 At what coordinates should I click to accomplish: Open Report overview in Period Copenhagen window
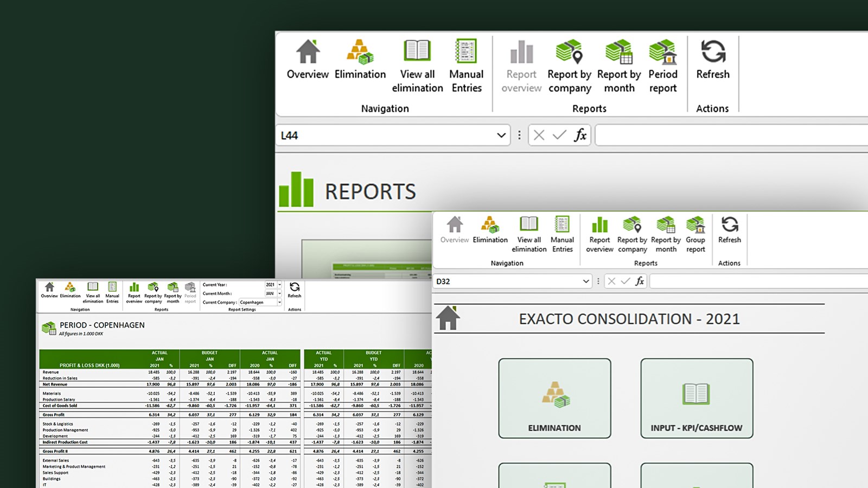134,293
